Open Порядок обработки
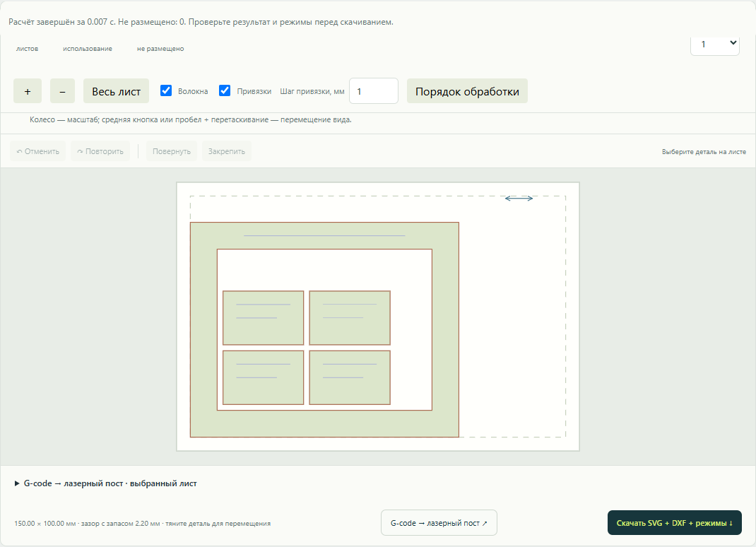Image resolution: width=756 pixels, height=547 pixels. (x=467, y=91)
